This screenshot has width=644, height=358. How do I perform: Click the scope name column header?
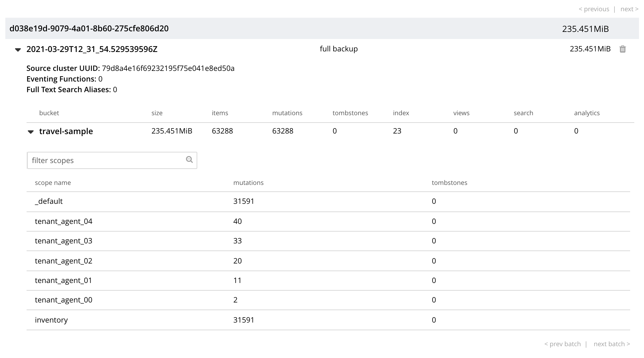[53, 183]
